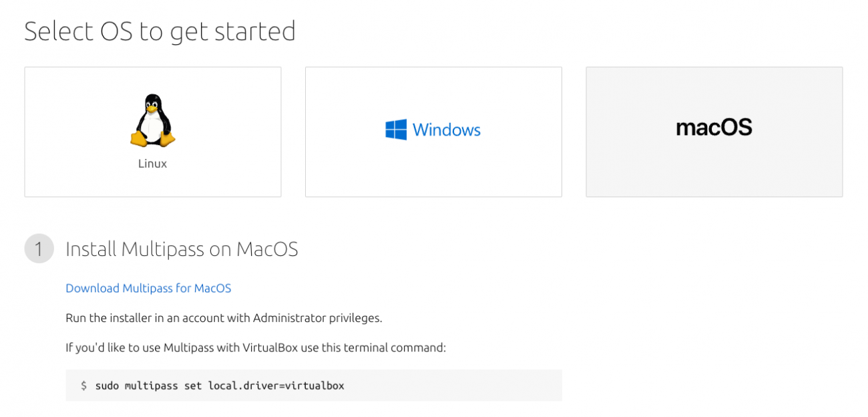Select the Windows four-pane logo
The image size is (868, 417).
(x=397, y=130)
